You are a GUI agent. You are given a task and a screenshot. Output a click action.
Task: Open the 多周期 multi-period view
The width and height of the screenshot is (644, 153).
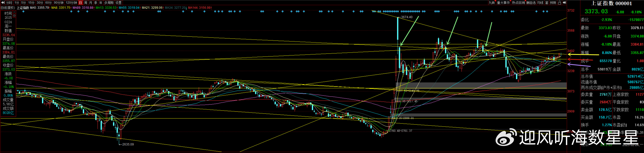[x=109, y=3]
